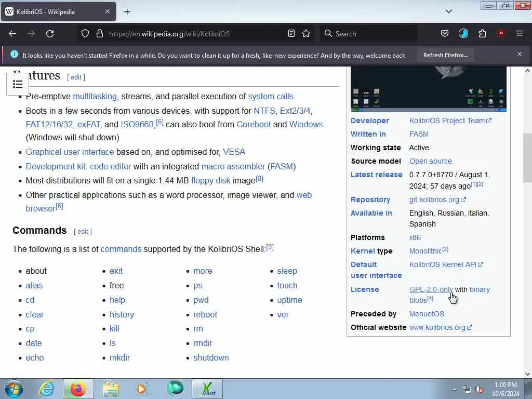Click the browser Back arrow
Viewport: 532px width, 399px height.
tap(12, 34)
